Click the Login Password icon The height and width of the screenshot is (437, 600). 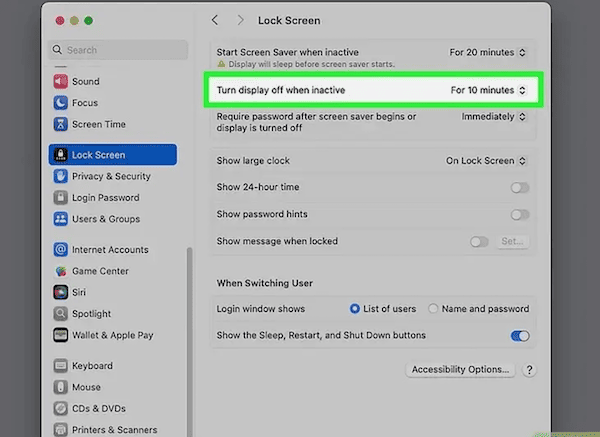pyautogui.click(x=60, y=198)
